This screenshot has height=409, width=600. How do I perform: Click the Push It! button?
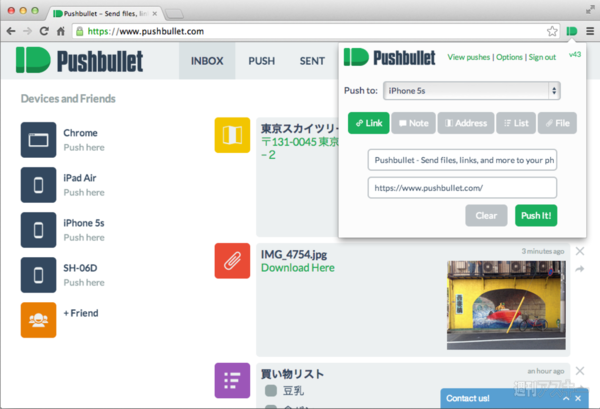[536, 215]
